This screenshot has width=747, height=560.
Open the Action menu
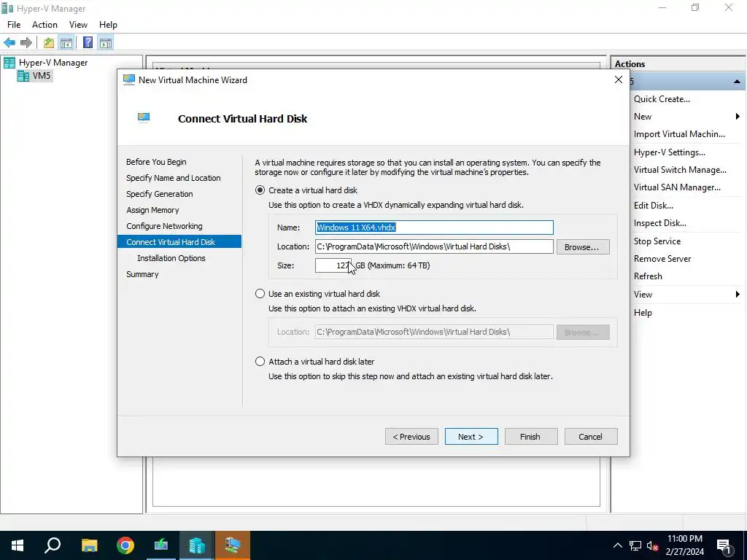tap(44, 25)
